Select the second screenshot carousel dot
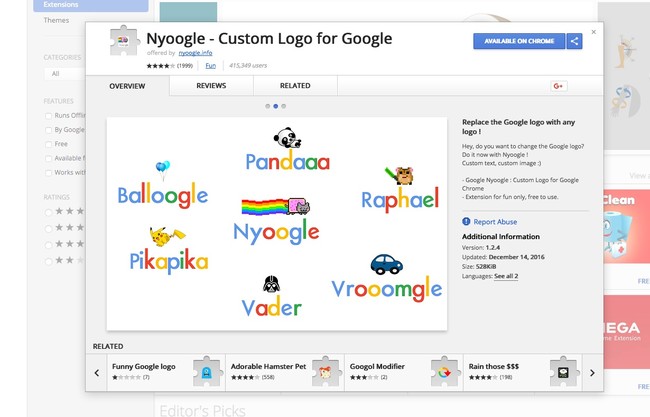 (x=276, y=106)
